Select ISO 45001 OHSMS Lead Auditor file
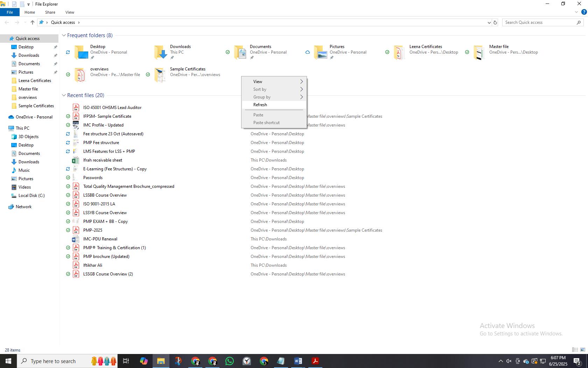Screen dimensions: 588x368 [x=112, y=108]
